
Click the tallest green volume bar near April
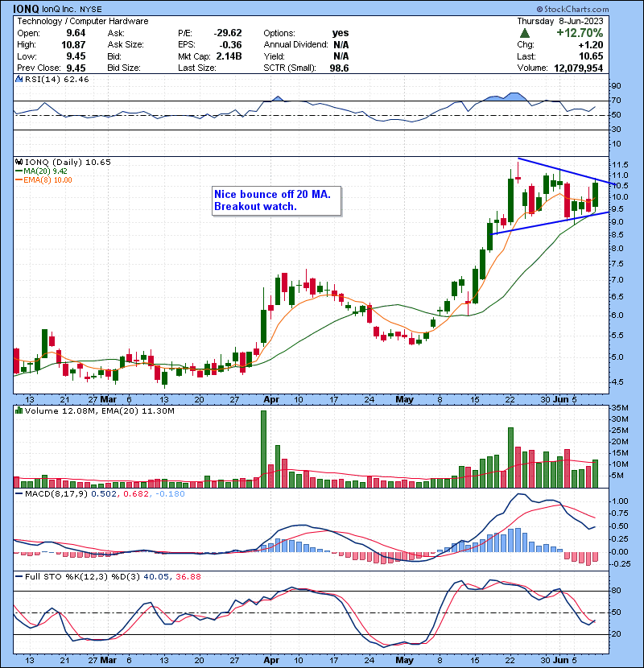[263, 449]
